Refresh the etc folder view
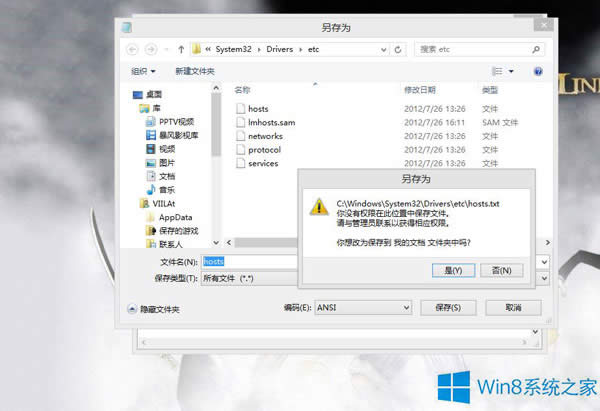Viewport: 600px width, 411px height. (398, 50)
